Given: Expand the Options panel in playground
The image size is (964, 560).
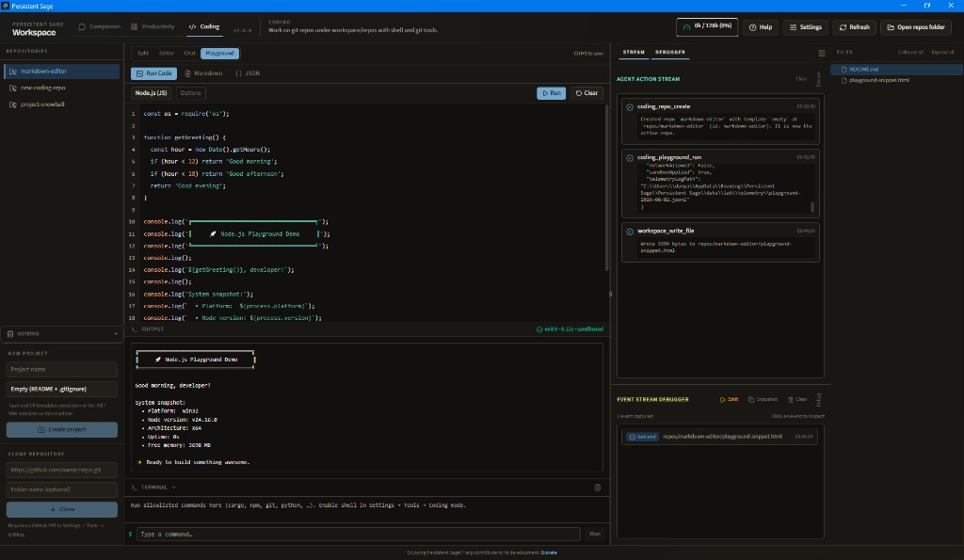Looking at the screenshot, I should [x=190, y=93].
